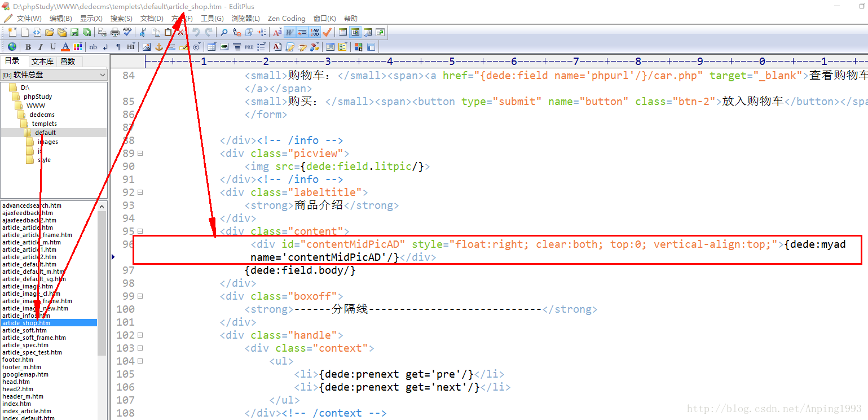Open the 搜索(S) menu

(x=121, y=19)
